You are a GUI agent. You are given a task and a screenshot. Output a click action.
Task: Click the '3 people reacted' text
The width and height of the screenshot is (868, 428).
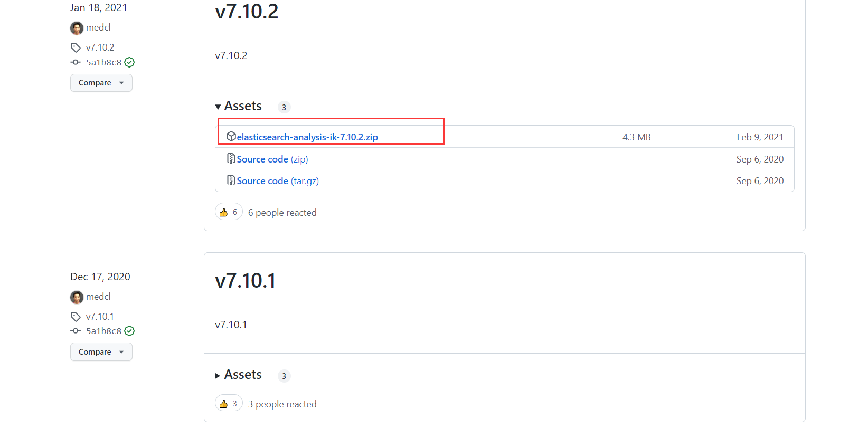point(282,404)
